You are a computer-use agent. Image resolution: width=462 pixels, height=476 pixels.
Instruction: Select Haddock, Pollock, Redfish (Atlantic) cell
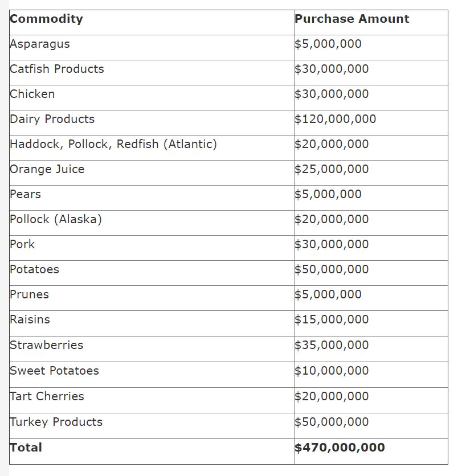click(x=113, y=144)
